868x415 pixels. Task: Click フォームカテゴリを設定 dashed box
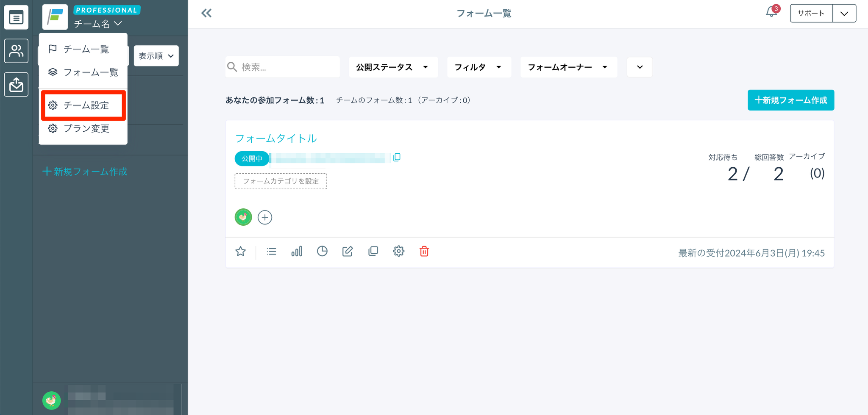pyautogui.click(x=281, y=181)
